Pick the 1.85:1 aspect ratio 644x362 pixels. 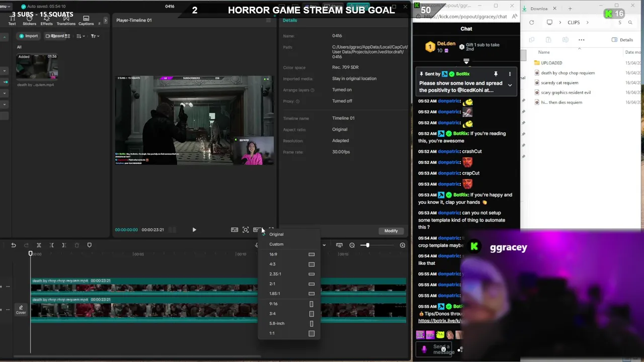289,294
